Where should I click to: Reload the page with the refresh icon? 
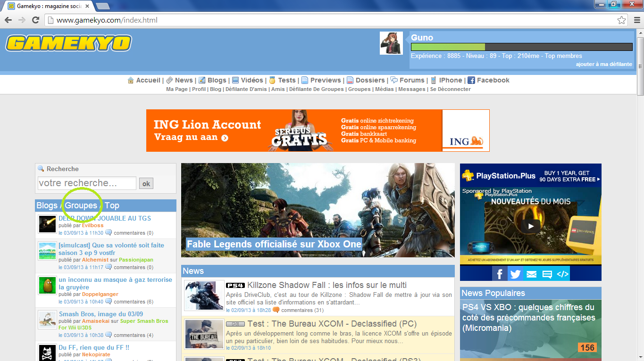click(35, 20)
